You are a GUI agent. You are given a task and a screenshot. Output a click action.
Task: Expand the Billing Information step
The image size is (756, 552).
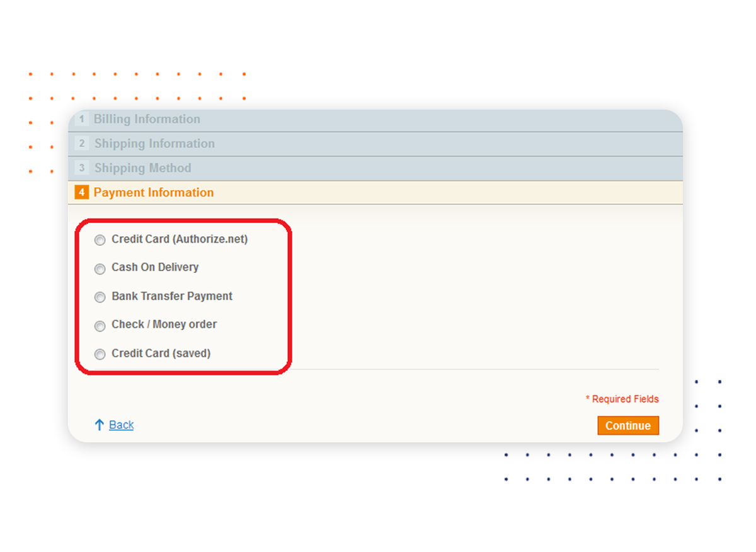tap(375, 120)
